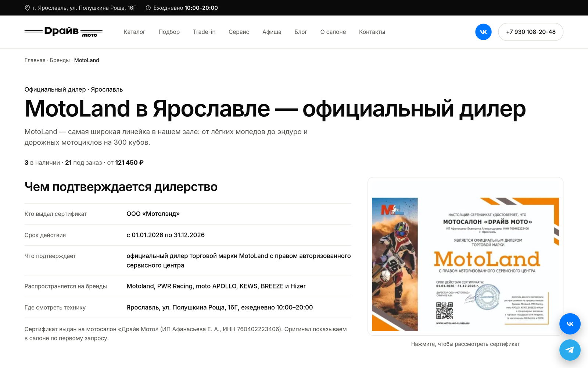Click the location pin icon
The image size is (588, 368).
(x=27, y=8)
